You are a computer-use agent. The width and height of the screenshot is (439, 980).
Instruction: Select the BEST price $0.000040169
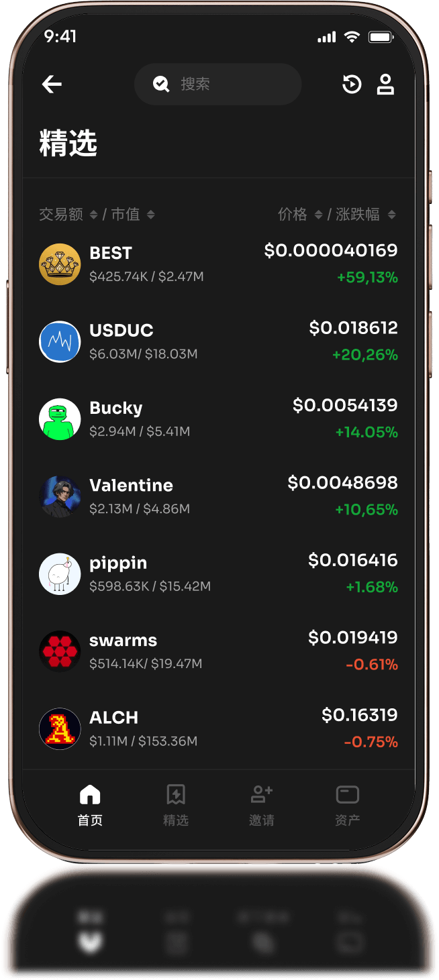click(x=331, y=251)
